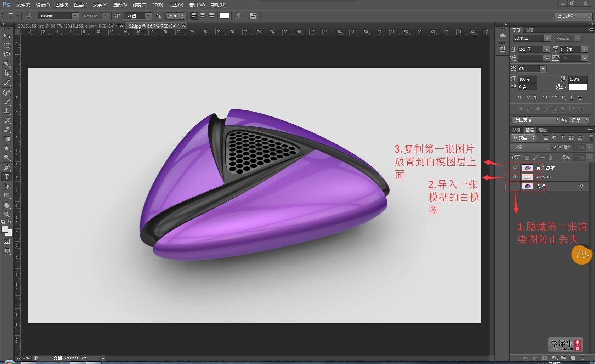Change screen mode icon in toolbox
Screen dimensions: 595x364
(x=6, y=251)
